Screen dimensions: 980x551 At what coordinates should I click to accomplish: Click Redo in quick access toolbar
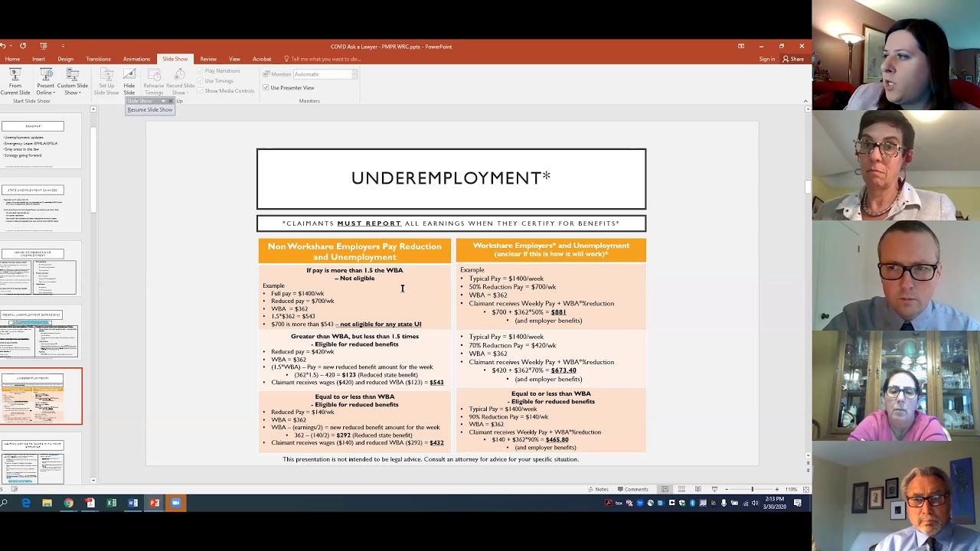[x=23, y=46]
